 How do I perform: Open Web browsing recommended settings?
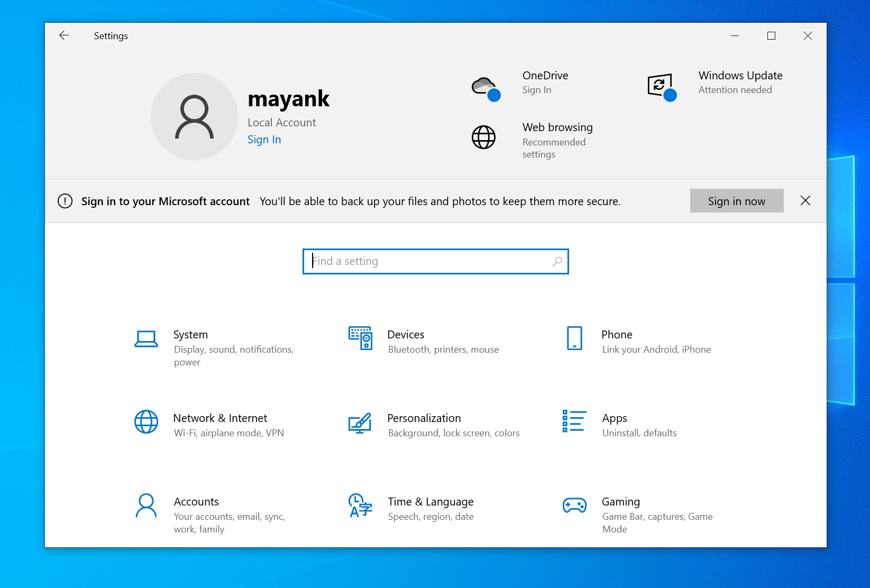tap(557, 141)
